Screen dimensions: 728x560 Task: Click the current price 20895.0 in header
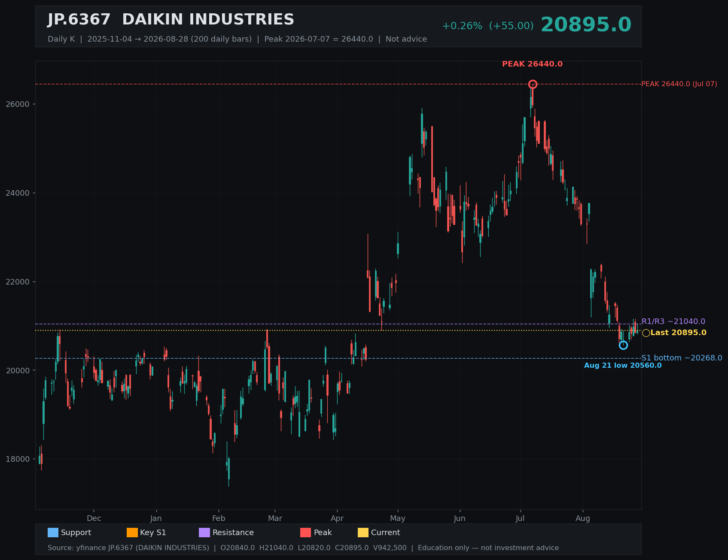click(x=586, y=25)
